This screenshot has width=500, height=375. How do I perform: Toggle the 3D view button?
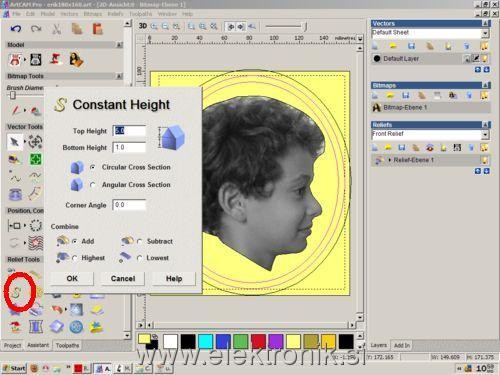pyautogui.click(x=143, y=26)
